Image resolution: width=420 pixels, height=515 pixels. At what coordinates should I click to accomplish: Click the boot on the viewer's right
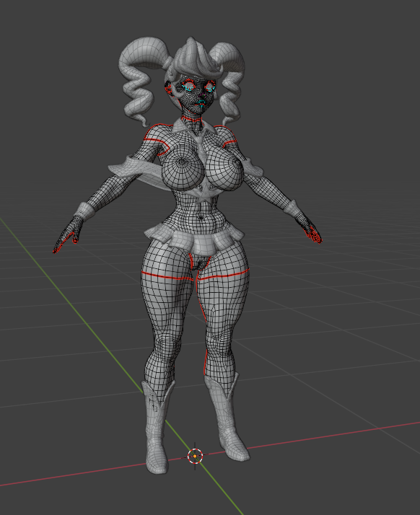pos(226,417)
